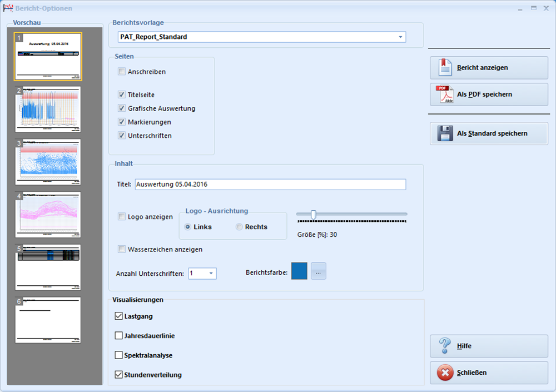Select preview page 1 thumbnail
The width and height of the screenshot is (556, 392).
(x=48, y=57)
